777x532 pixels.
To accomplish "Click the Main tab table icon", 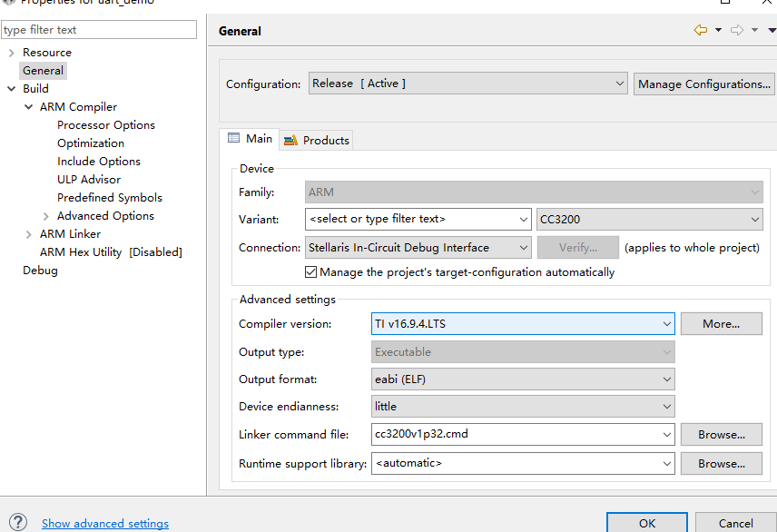I will tap(233, 138).
